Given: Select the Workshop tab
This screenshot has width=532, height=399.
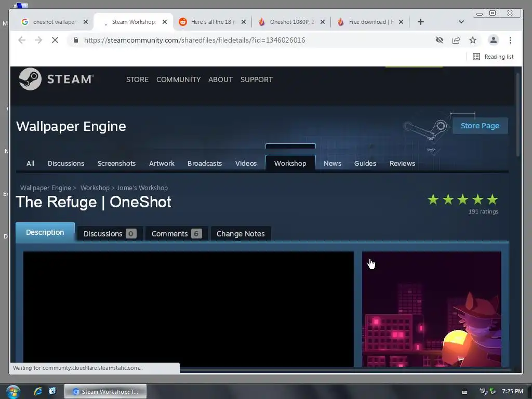Looking at the screenshot, I should coord(290,163).
